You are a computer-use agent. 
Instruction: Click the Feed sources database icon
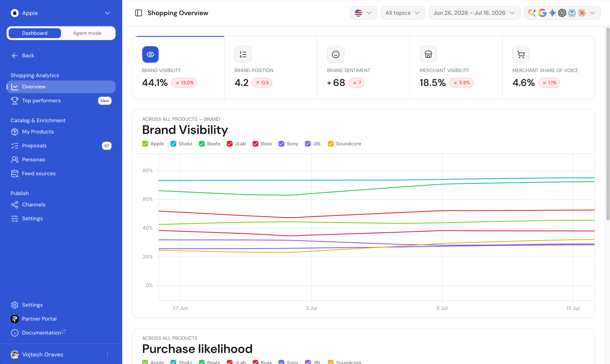tap(15, 173)
